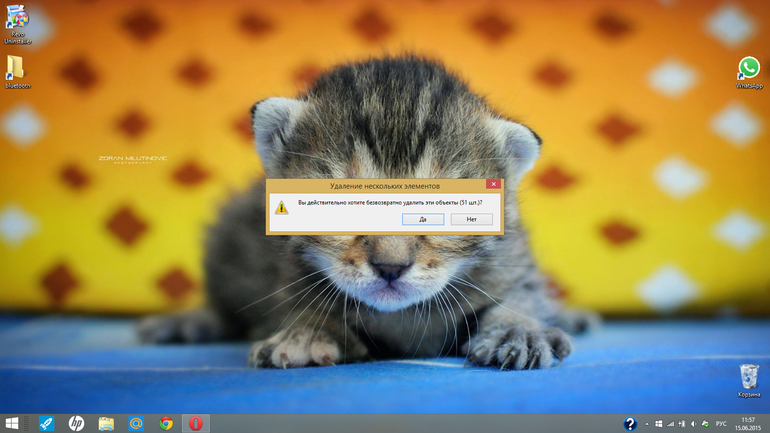The width and height of the screenshot is (770, 433).
Task: Open the blue question mark help icon
Action: (630, 424)
